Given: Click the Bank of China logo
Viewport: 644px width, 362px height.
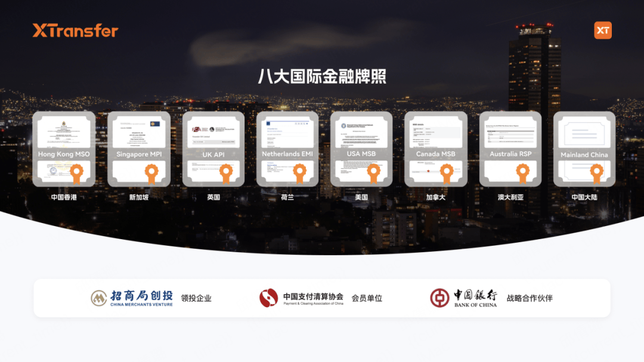Looking at the screenshot, I should (x=464, y=298).
